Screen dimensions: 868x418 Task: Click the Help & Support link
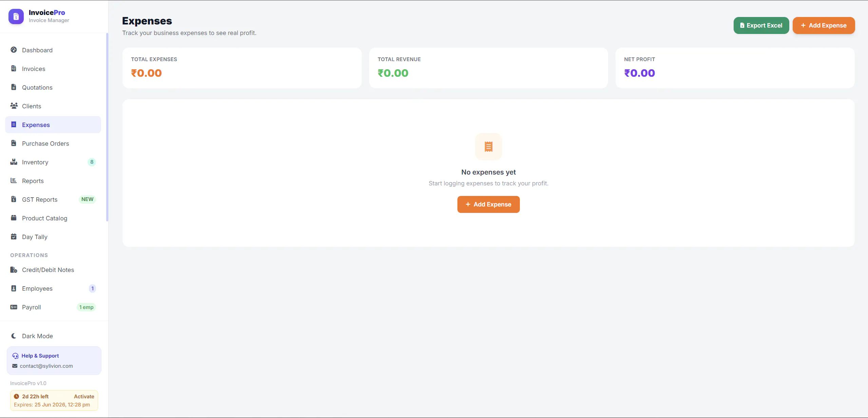pyautogui.click(x=40, y=356)
